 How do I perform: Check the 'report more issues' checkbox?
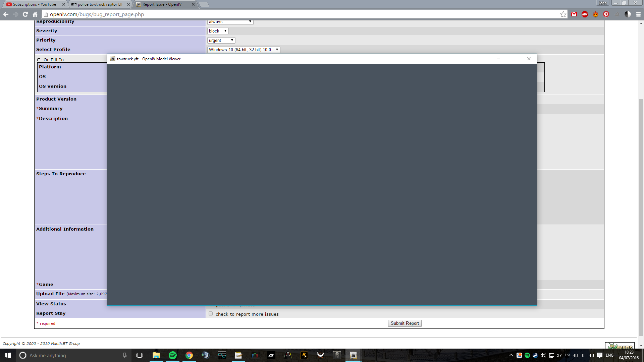211,314
